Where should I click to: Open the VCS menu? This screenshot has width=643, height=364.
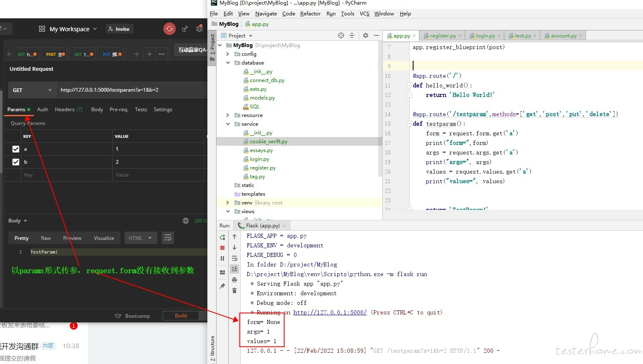pos(364,14)
